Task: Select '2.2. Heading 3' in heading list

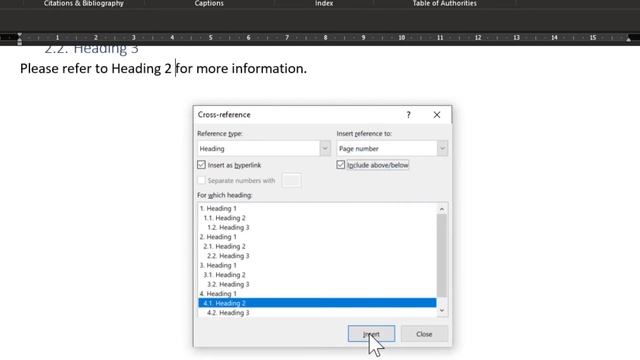Action: 317,256
